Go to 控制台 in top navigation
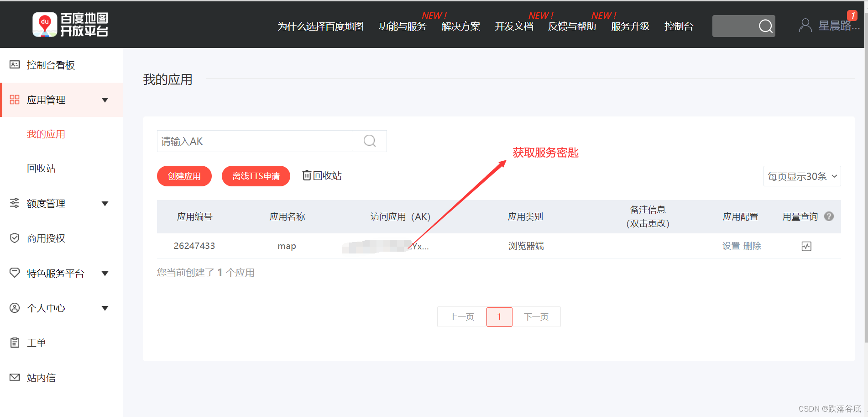The height and width of the screenshot is (417, 868). click(679, 26)
